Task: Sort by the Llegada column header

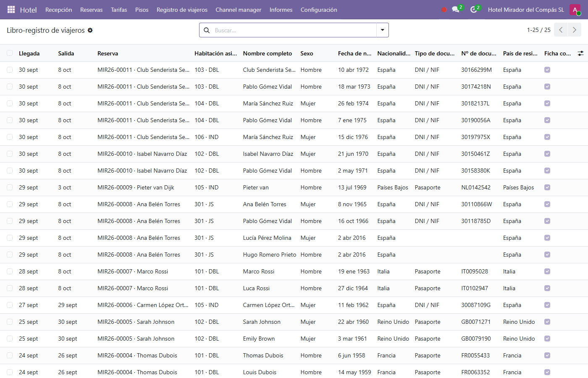Action: coord(29,53)
